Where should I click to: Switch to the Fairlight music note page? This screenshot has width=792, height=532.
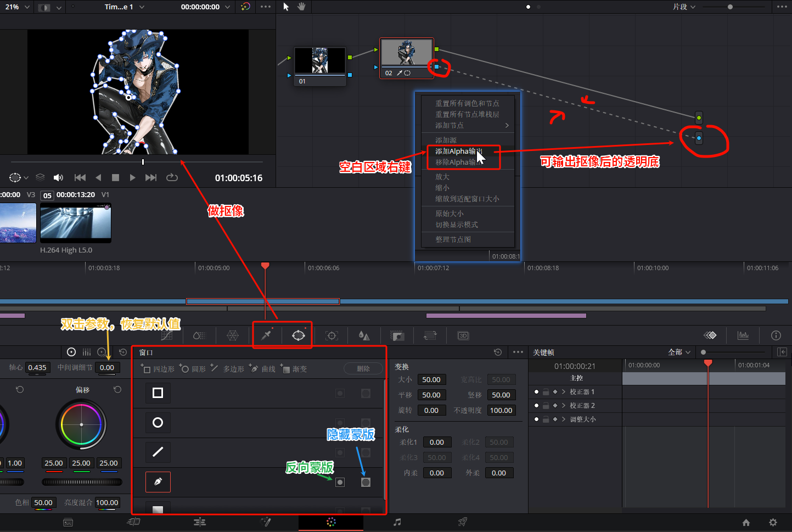[x=397, y=522]
